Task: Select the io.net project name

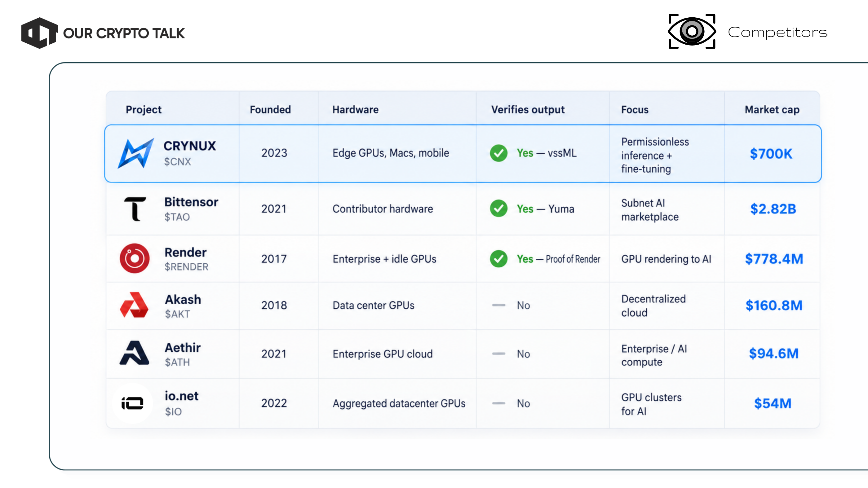Action: 182,396
